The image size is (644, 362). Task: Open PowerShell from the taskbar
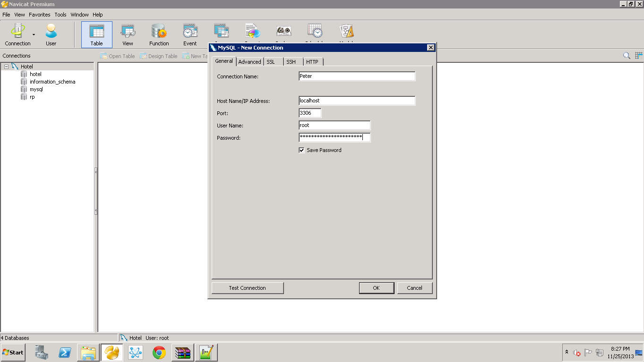coord(65,352)
